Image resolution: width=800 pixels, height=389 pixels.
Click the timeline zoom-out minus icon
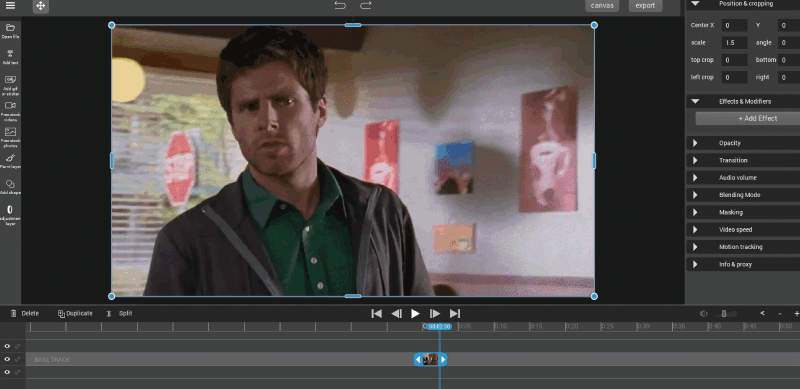pos(780,313)
